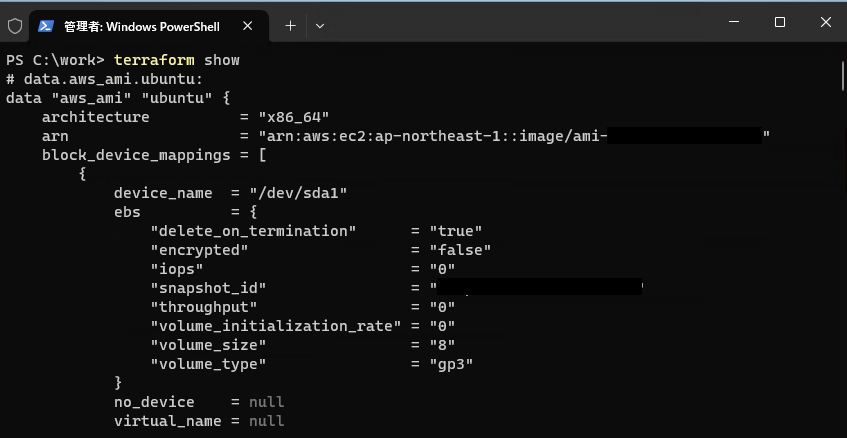Select the 管理者: Windows PowerShell tab
This screenshot has height=438, width=847.
coord(140,26)
